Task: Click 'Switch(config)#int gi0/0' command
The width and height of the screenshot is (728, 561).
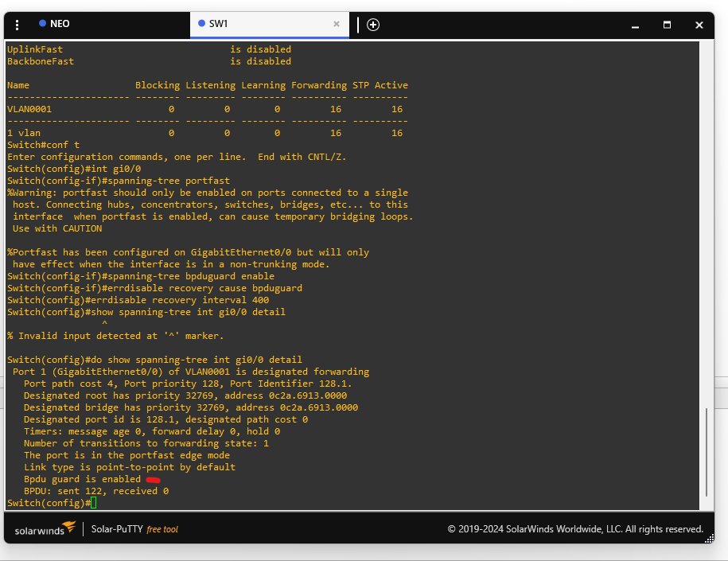Action: coord(74,169)
